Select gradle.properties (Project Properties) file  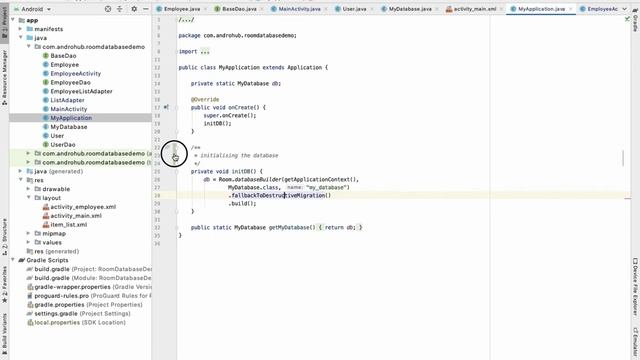(84, 305)
